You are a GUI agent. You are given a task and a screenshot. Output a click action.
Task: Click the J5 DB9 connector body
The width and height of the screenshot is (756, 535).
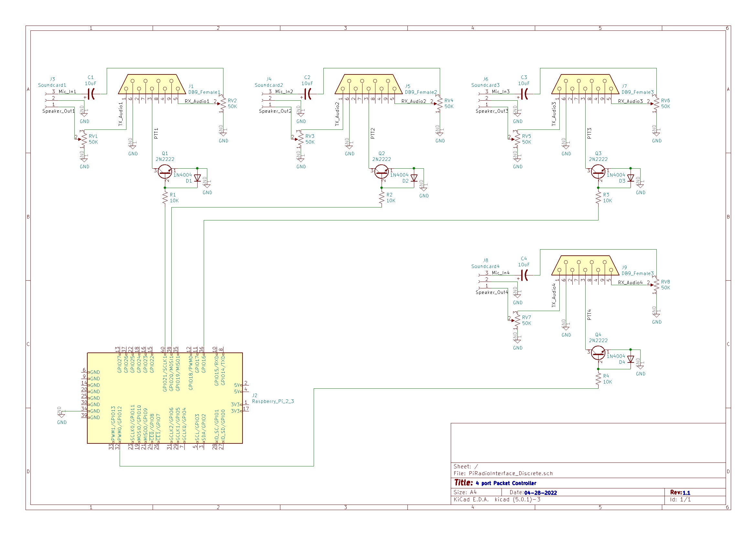(368, 84)
